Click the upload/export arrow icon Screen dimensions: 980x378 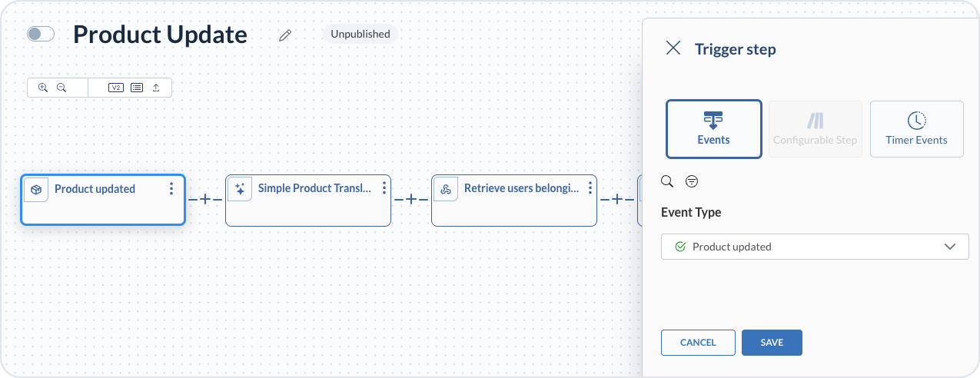tap(156, 88)
